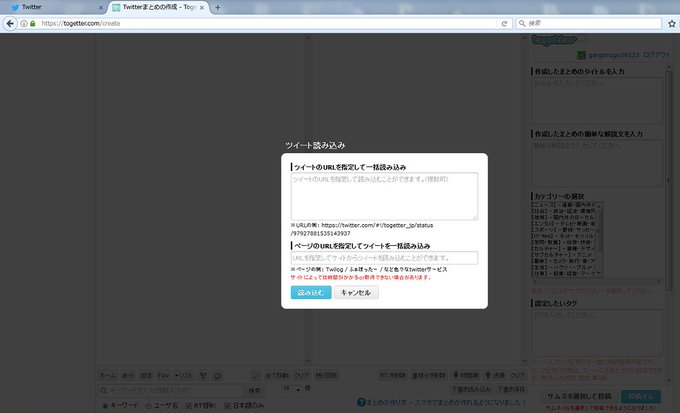Viewport: 680px width, 413px height.
Task: Click the 逆順 sort button
Action: click(495, 375)
